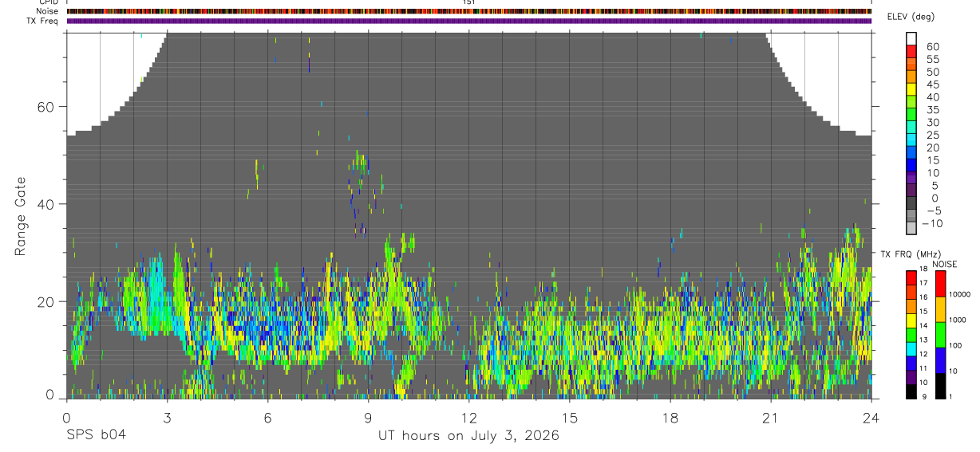Select the yellow 1000 noise level swatch

coord(941,309)
